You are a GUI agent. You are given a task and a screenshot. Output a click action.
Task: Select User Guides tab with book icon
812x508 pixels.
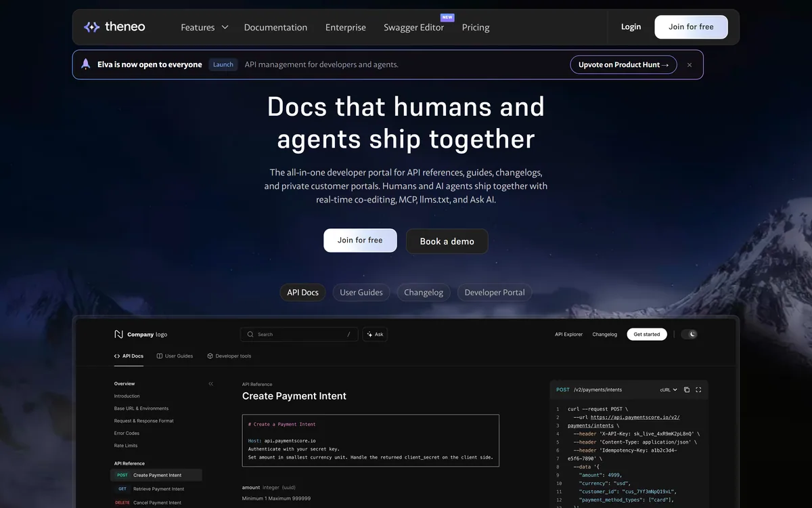[x=175, y=356]
